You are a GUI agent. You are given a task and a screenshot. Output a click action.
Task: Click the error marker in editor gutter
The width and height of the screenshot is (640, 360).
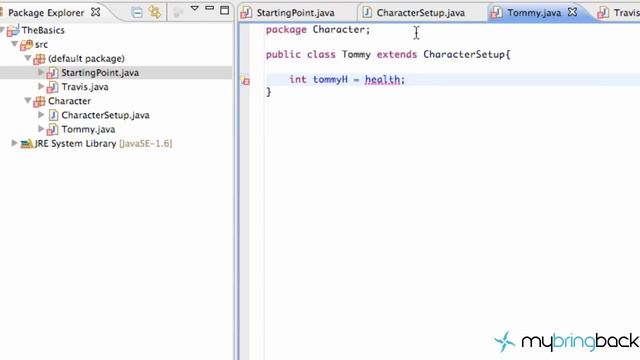click(245, 81)
